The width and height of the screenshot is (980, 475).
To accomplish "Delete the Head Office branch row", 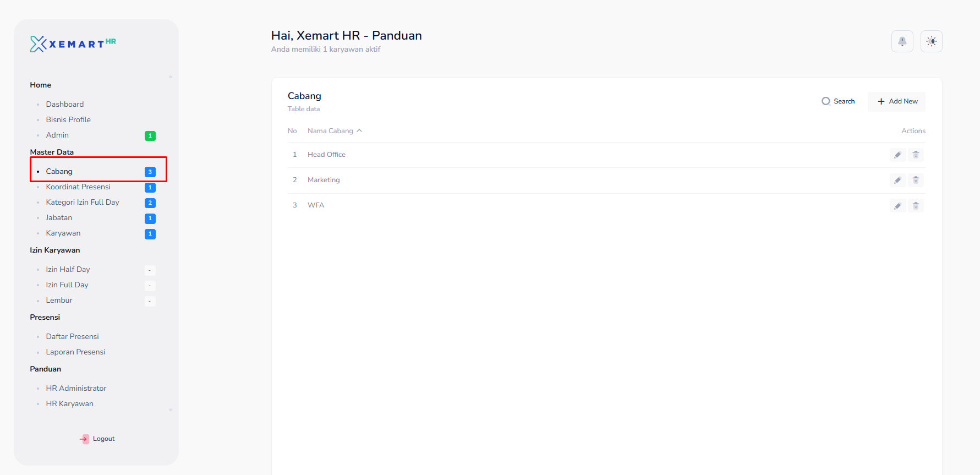I will pos(916,155).
